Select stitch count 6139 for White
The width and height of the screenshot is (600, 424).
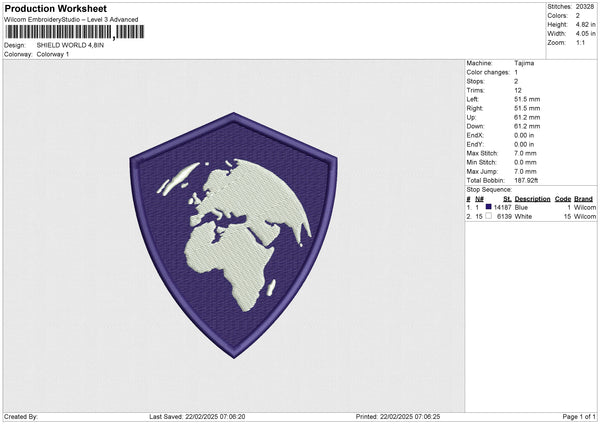(x=504, y=217)
